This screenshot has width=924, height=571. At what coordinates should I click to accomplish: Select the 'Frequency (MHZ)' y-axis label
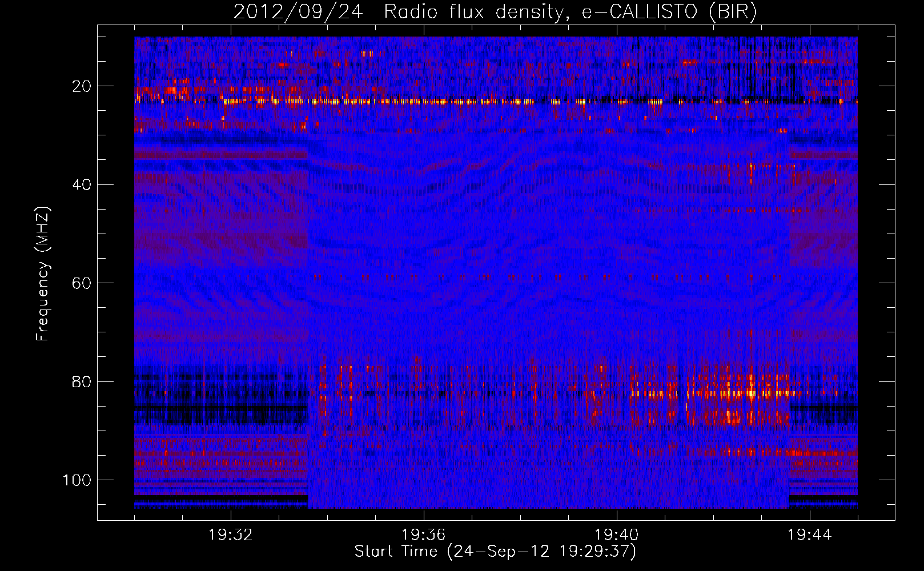pyautogui.click(x=43, y=274)
